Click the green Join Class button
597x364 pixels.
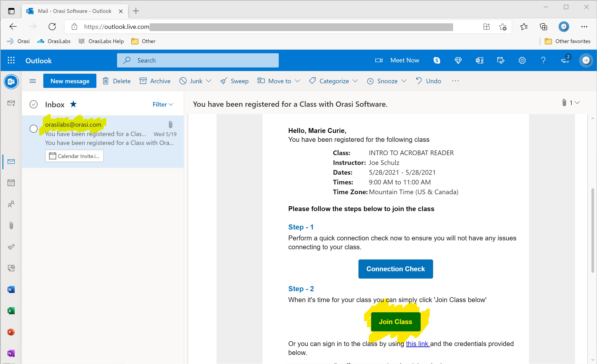[x=396, y=322]
